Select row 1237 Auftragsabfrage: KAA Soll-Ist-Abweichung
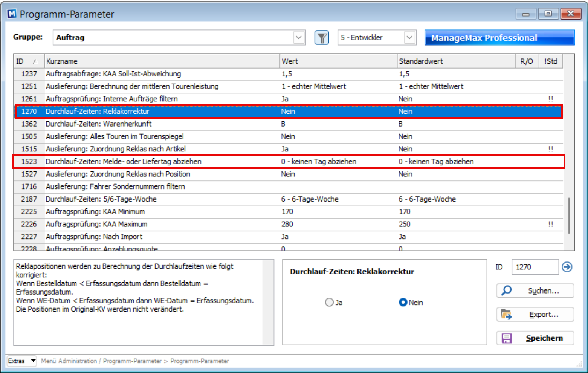Viewport: 588px width, 373px height. (x=289, y=74)
